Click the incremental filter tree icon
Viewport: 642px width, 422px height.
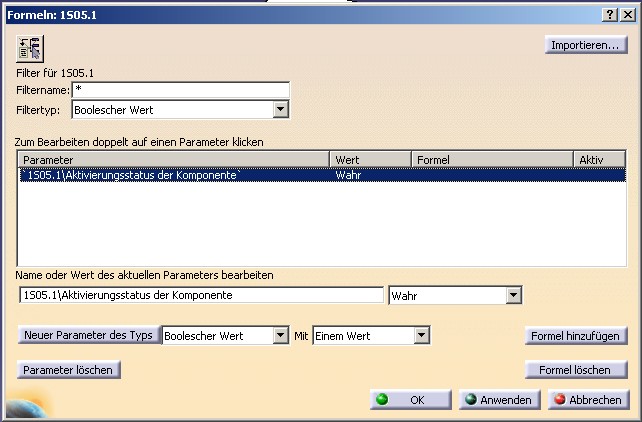pyautogui.click(x=30, y=49)
